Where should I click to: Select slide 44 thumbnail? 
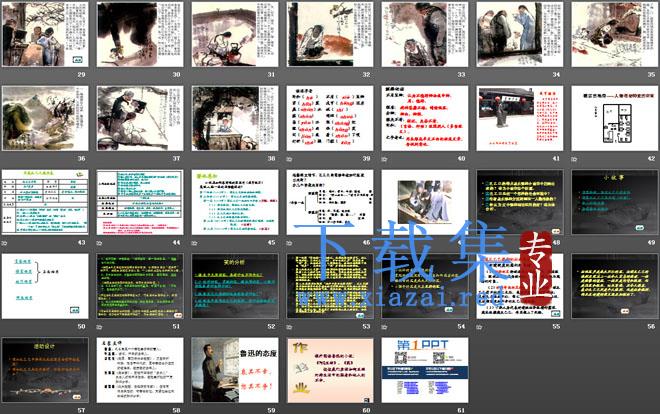coord(140,202)
